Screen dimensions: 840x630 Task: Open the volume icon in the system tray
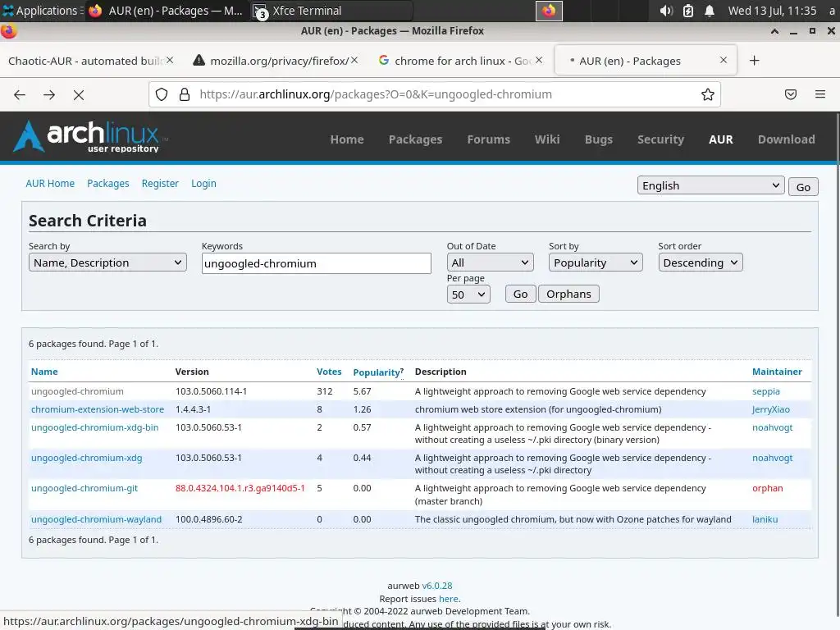(x=666, y=11)
